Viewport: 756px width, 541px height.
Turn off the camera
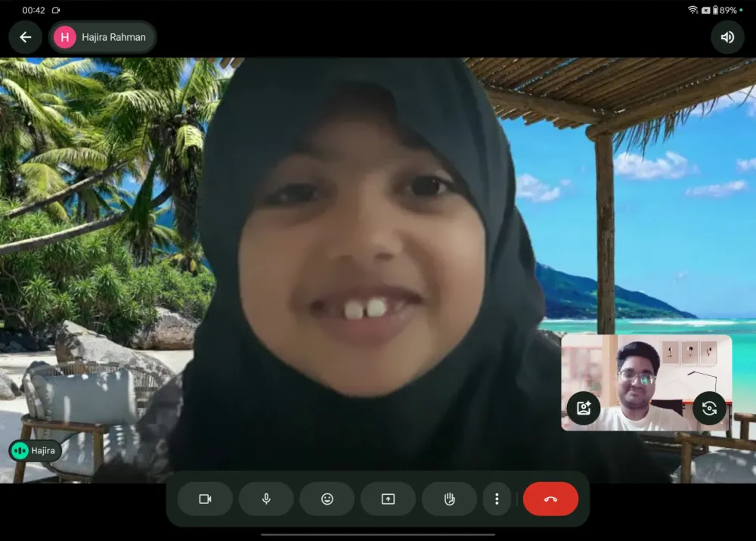(x=205, y=499)
